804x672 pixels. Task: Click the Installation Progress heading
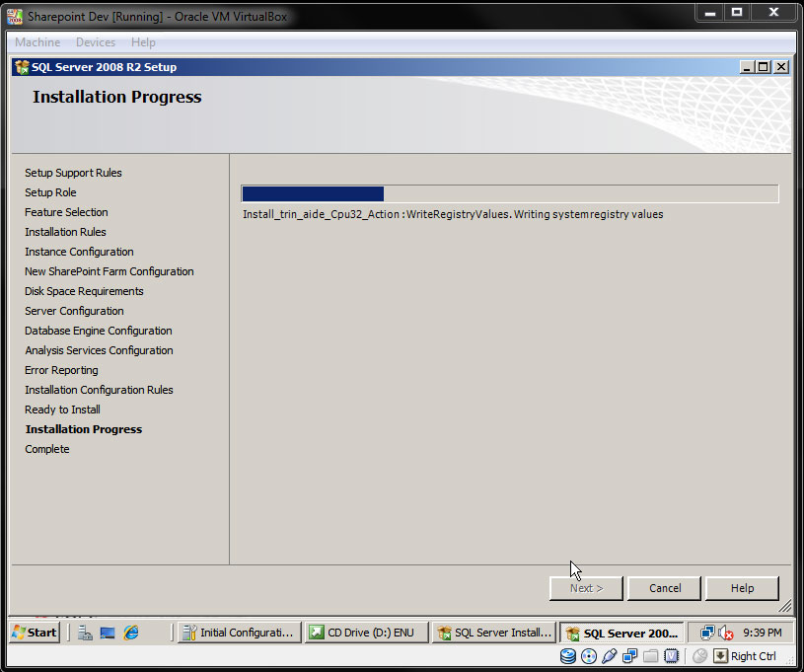[x=117, y=97]
